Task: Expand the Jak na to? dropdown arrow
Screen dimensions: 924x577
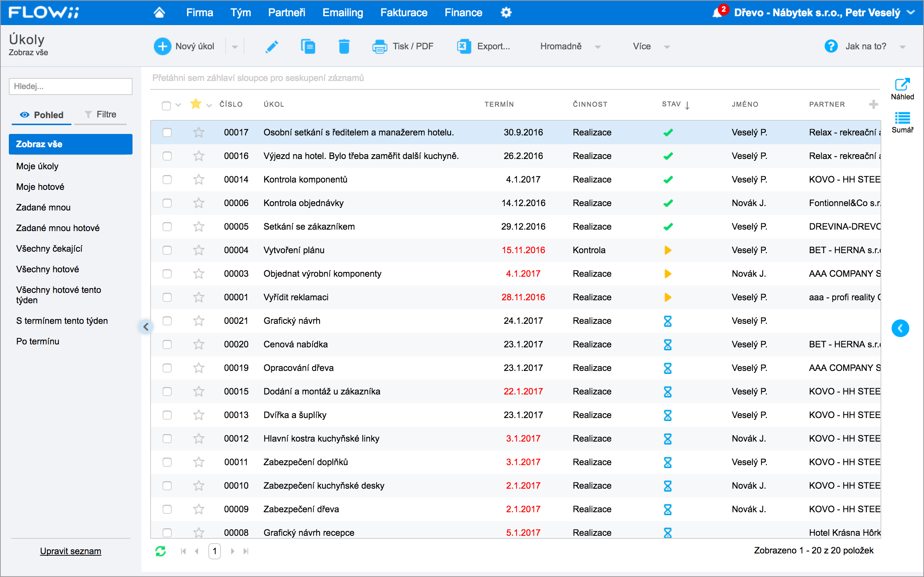Action: pyautogui.click(x=902, y=47)
